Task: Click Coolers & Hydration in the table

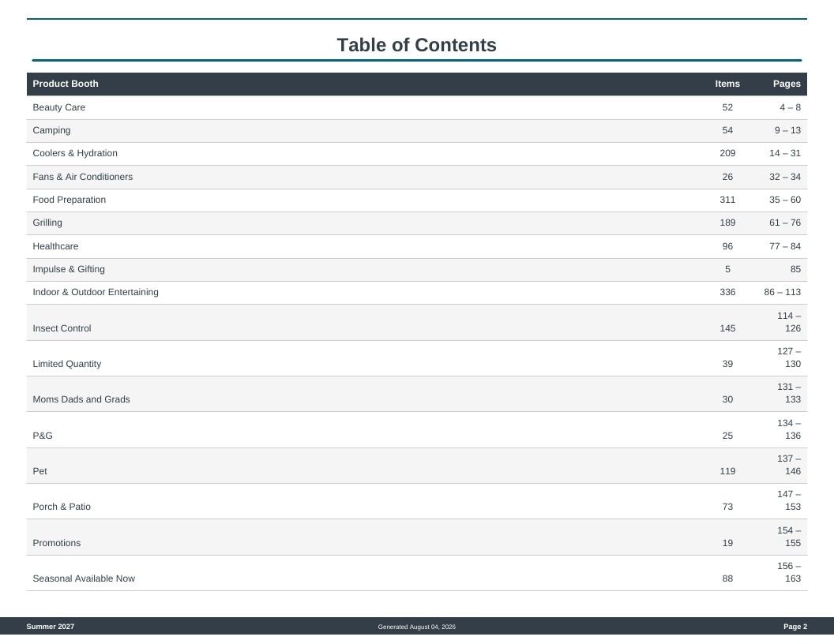Action: pos(75,153)
